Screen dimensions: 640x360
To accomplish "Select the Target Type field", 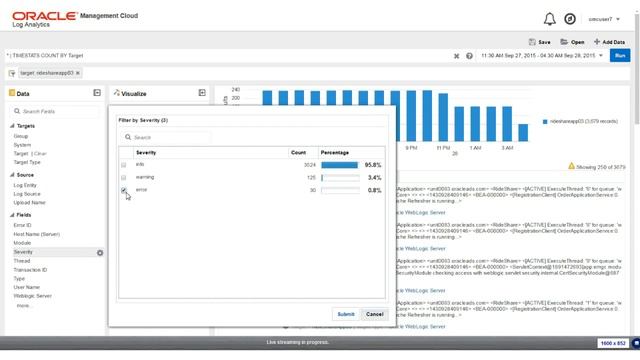I will [27, 162].
